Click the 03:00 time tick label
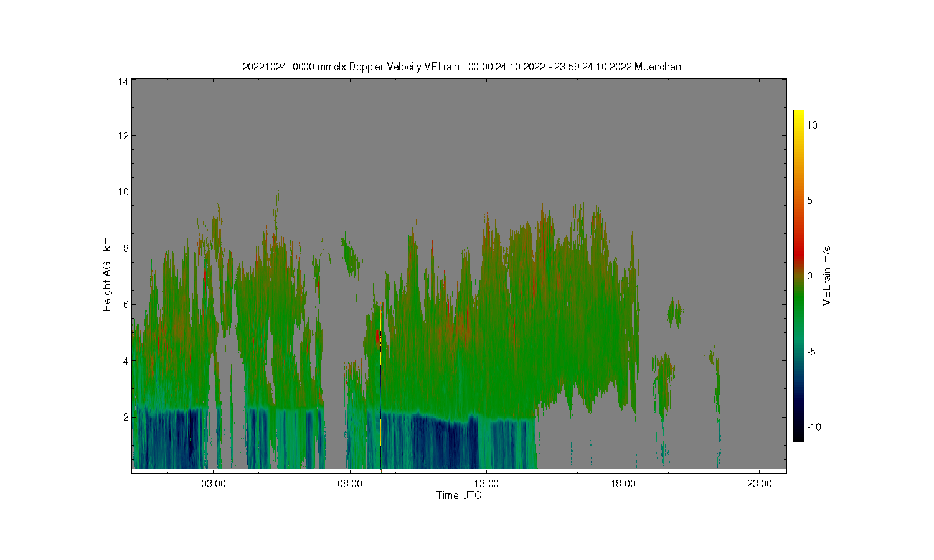934x560 pixels. coord(214,483)
